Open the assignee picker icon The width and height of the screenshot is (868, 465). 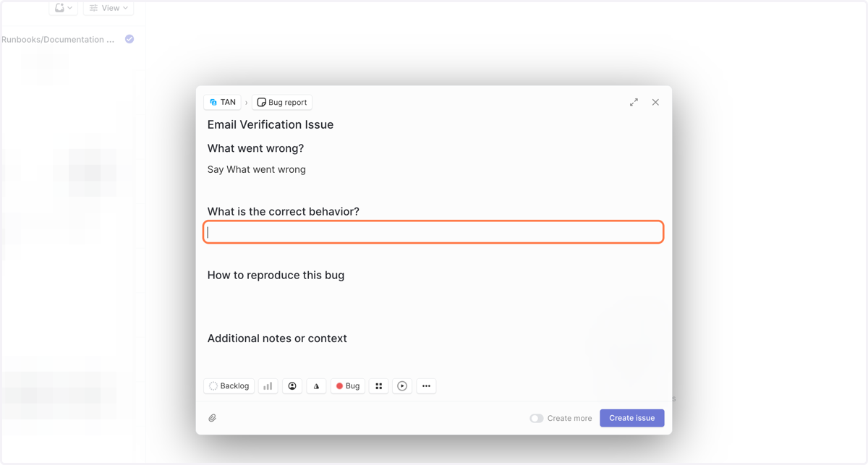(x=292, y=386)
